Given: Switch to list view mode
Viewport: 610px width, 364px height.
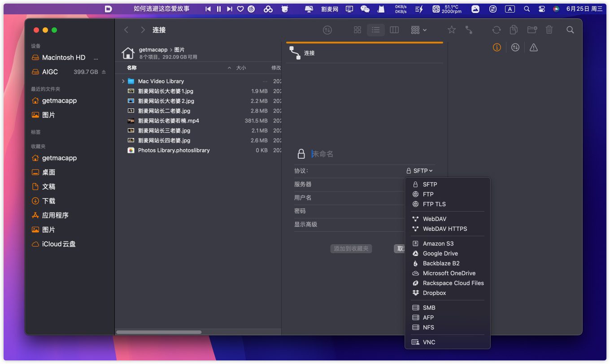Looking at the screenshot, I should pos(376,30).
